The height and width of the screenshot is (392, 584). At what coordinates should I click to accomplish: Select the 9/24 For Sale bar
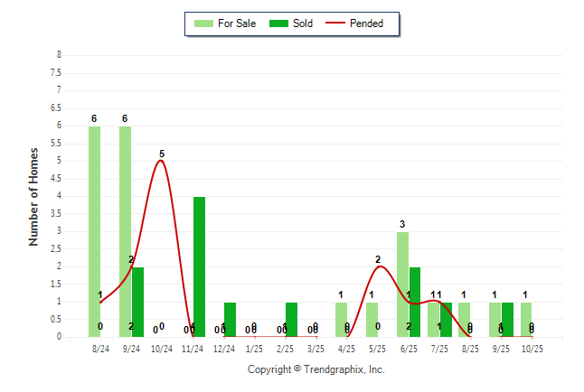point(125,231)
